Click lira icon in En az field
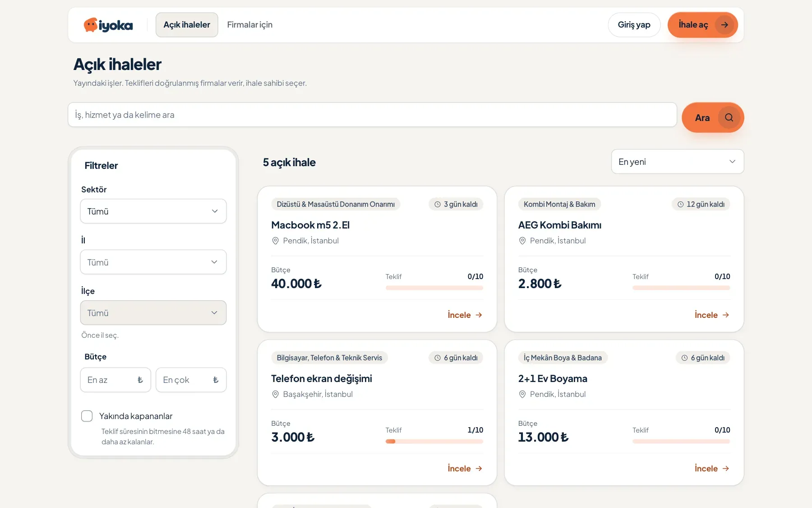This screenshot has width=812, height=508. point(140,380)
